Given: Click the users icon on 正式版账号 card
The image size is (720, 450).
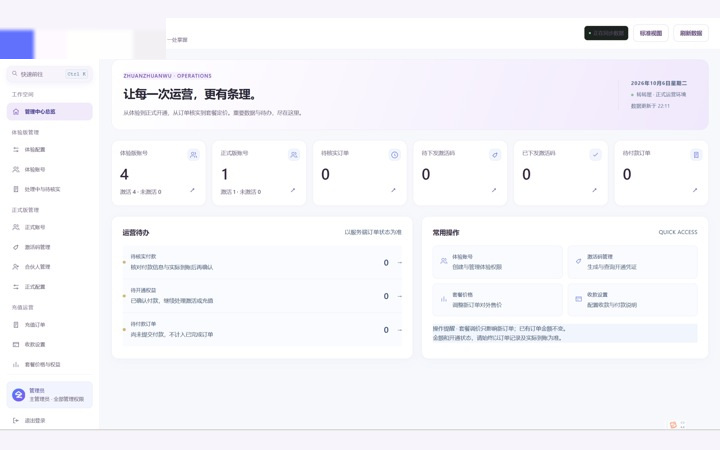Looking at the screenshot, I should pos(294,155).
